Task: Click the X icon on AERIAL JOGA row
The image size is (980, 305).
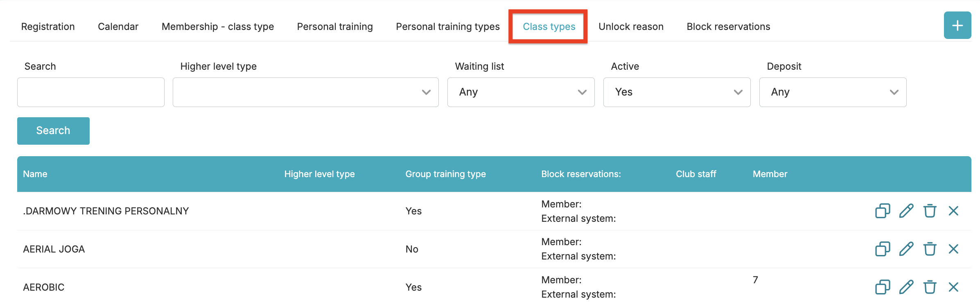Action: pos(953,249)
